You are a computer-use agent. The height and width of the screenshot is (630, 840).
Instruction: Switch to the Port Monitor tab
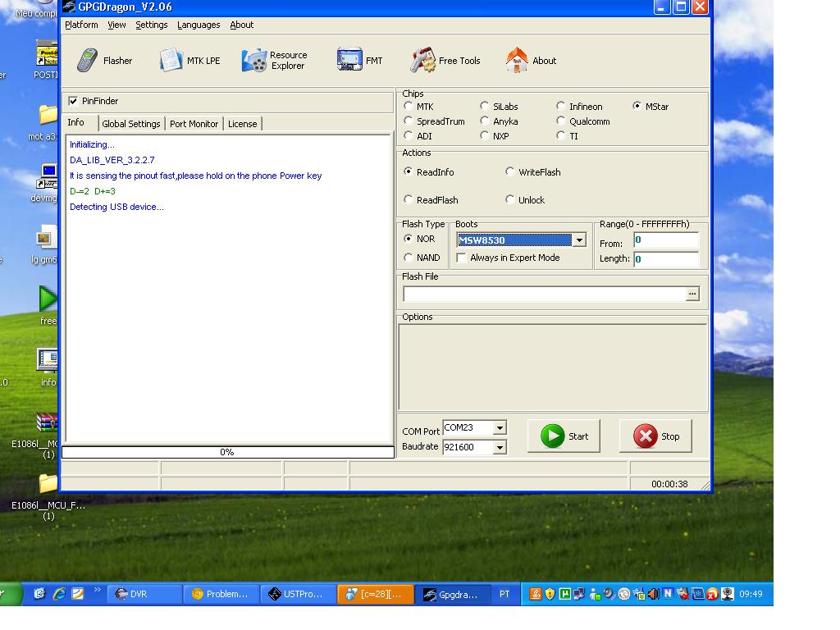(194, 124)
